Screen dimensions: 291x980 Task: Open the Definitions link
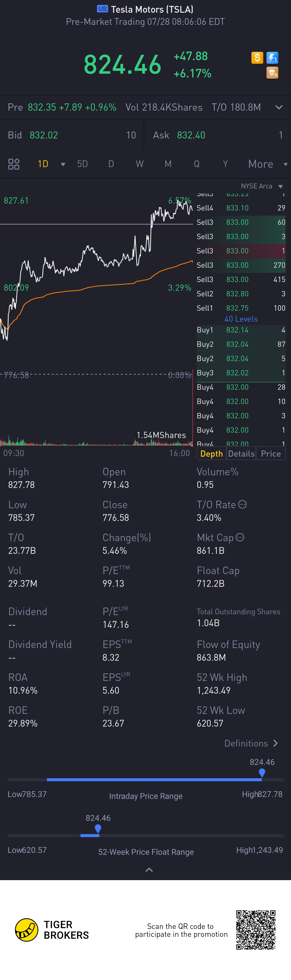[251, 743]
